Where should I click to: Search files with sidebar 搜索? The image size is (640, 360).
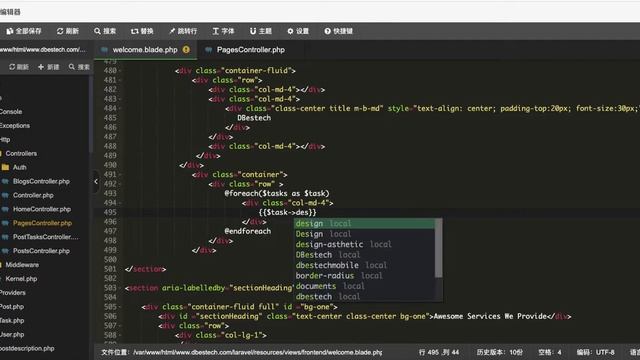(79, 67)
